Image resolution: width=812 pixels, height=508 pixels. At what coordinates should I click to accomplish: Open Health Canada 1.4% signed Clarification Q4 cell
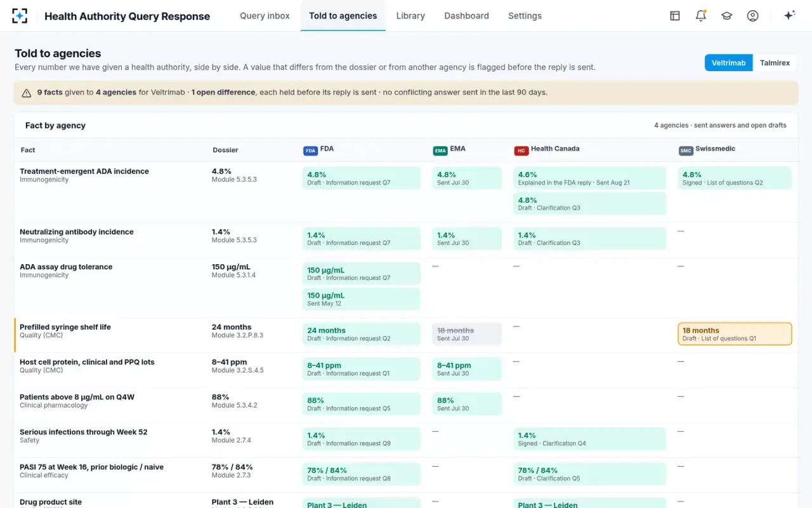590,439
